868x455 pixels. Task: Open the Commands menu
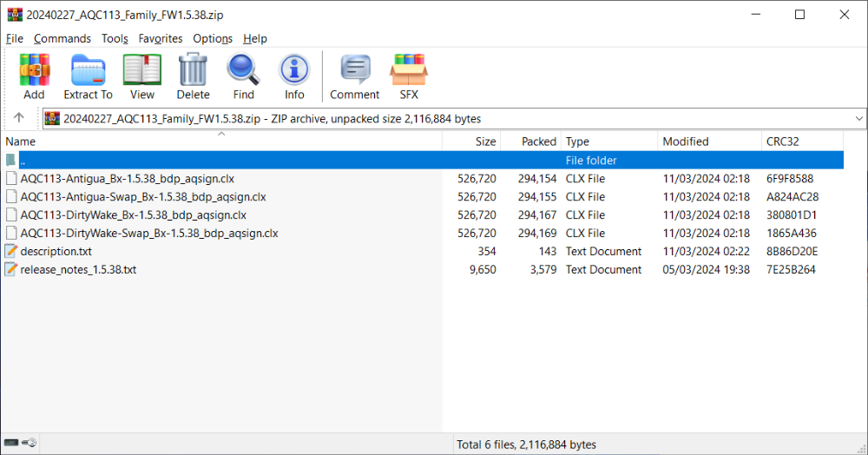[62, 38]
